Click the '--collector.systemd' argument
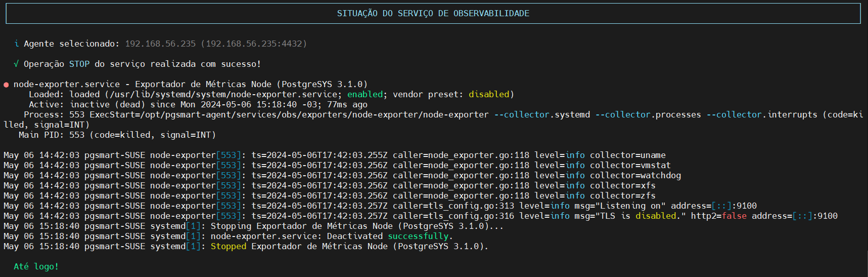Image resolution: width=868 pixels, height=277 pixels. coord(542,115)
